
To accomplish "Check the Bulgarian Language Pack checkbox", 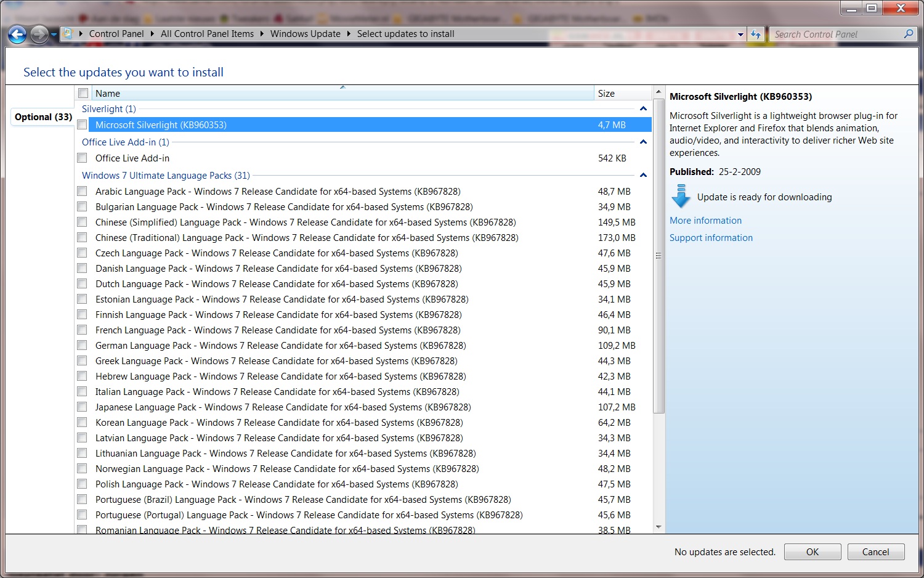I will [x=82, y=206].
